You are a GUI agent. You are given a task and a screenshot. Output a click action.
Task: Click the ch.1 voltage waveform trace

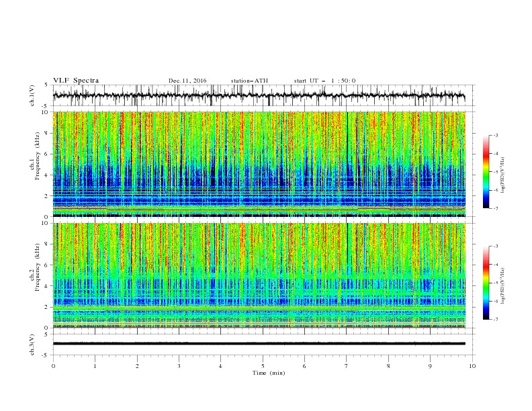click(259, 95)
